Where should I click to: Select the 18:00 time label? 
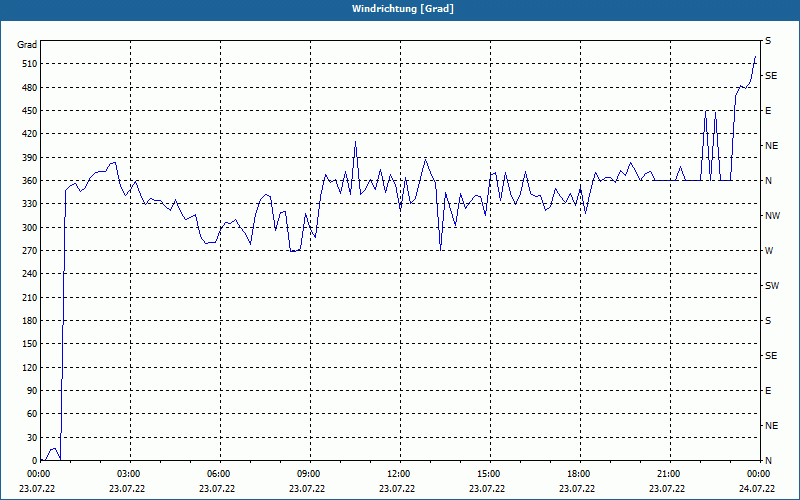pos(578,474)
